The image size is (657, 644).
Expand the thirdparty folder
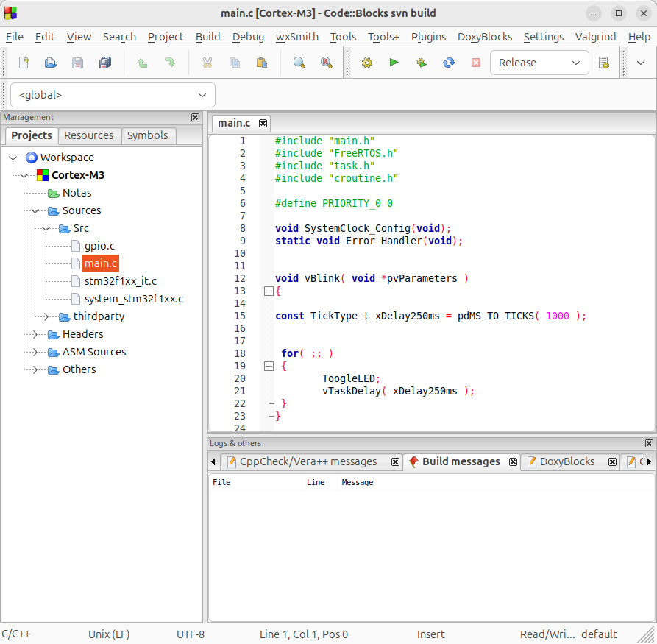pos(46,316)
